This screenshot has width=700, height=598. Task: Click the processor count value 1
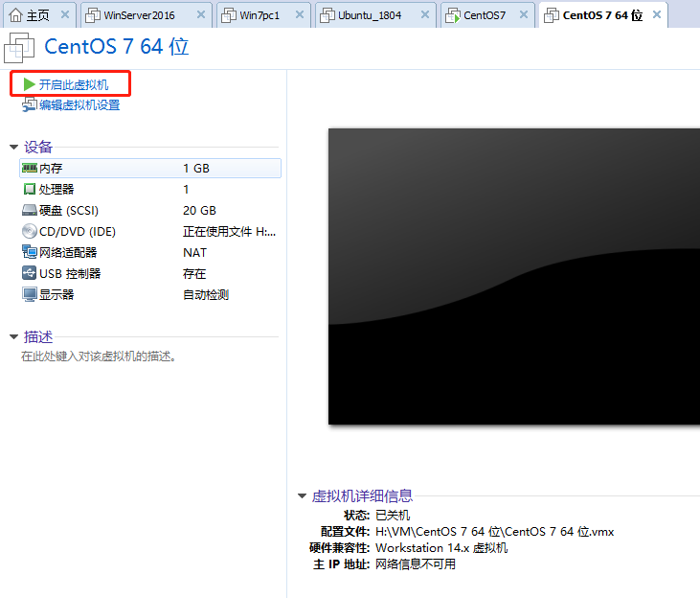(x=186, y=189)
